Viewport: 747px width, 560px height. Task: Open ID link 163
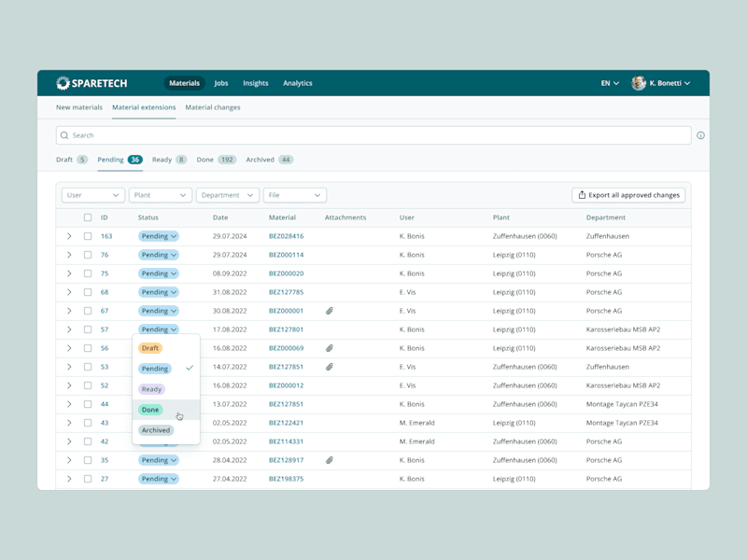[106, 236]
